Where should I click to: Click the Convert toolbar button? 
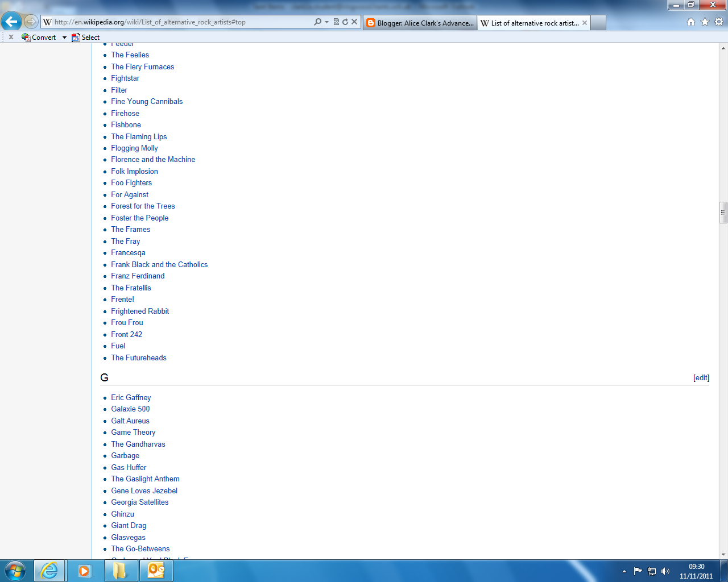(x=39, y=37)
